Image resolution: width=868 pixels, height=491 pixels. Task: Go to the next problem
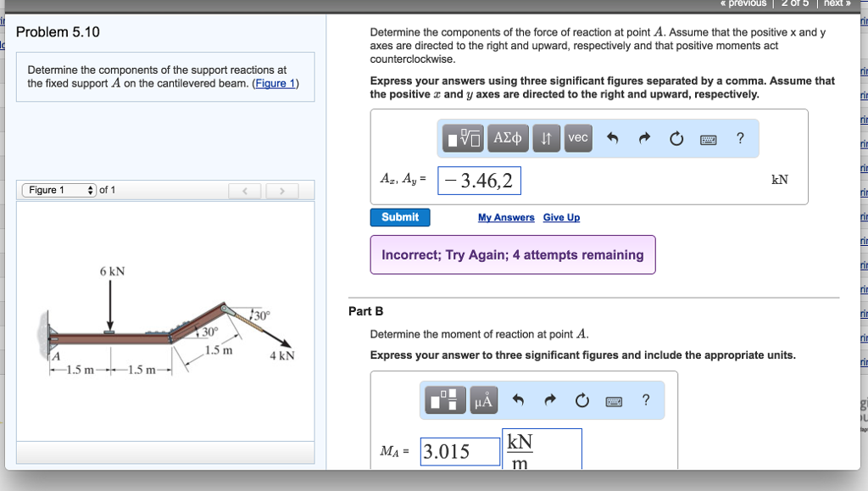836,3
